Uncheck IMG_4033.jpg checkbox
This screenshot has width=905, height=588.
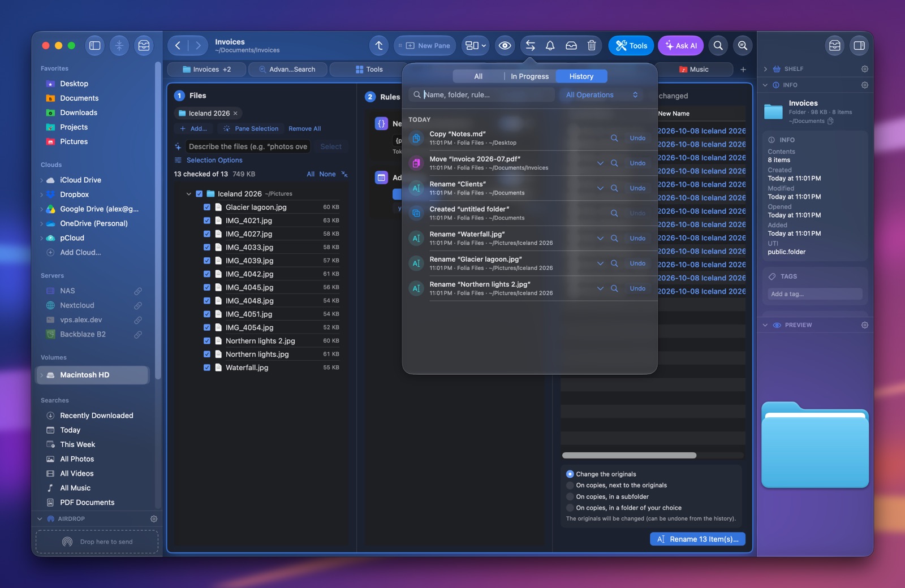[x=207, y=247]
